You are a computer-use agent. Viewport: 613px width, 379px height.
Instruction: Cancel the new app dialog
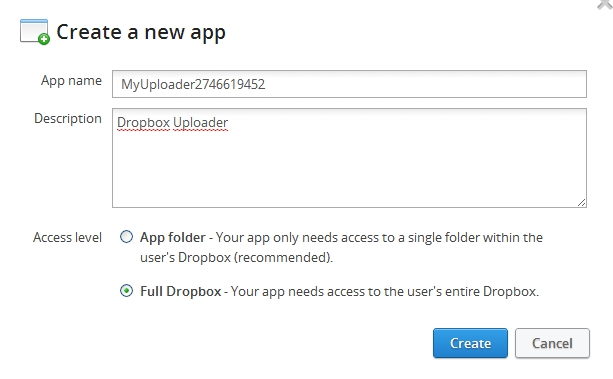coord(552,343)
